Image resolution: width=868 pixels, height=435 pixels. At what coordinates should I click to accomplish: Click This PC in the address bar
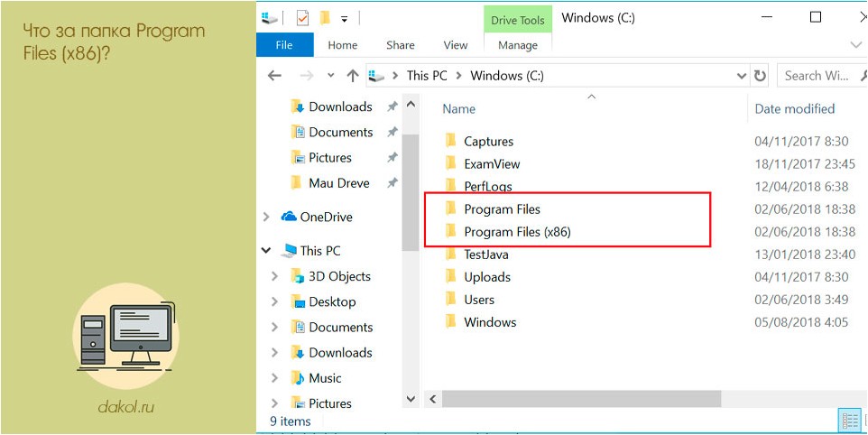pyautogui.click(x=426, y=76)
